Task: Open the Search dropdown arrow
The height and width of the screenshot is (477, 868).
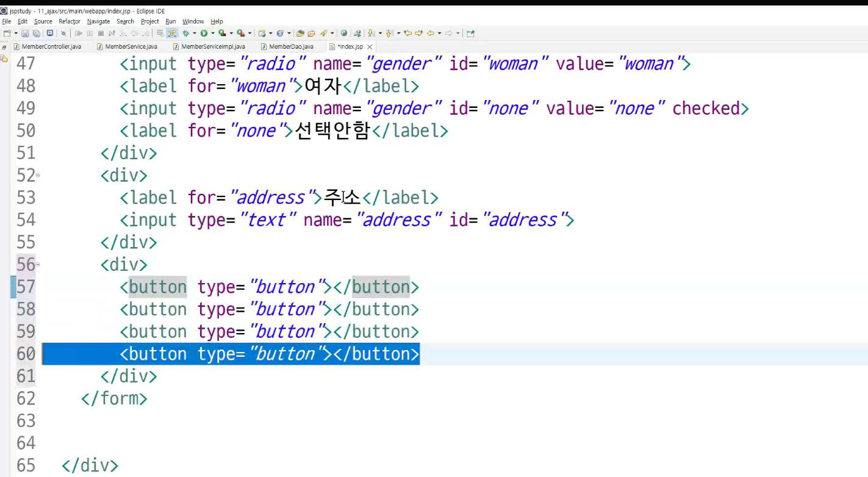Action: [x=332, y=33]
